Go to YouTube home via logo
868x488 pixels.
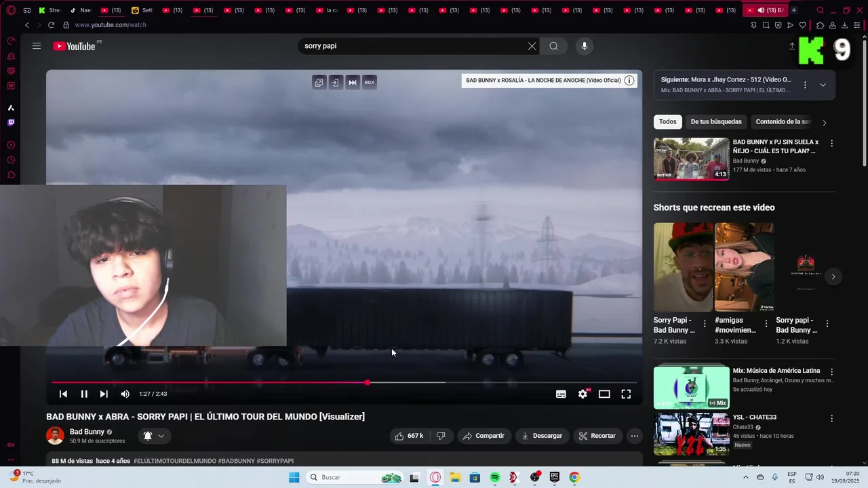74,46
